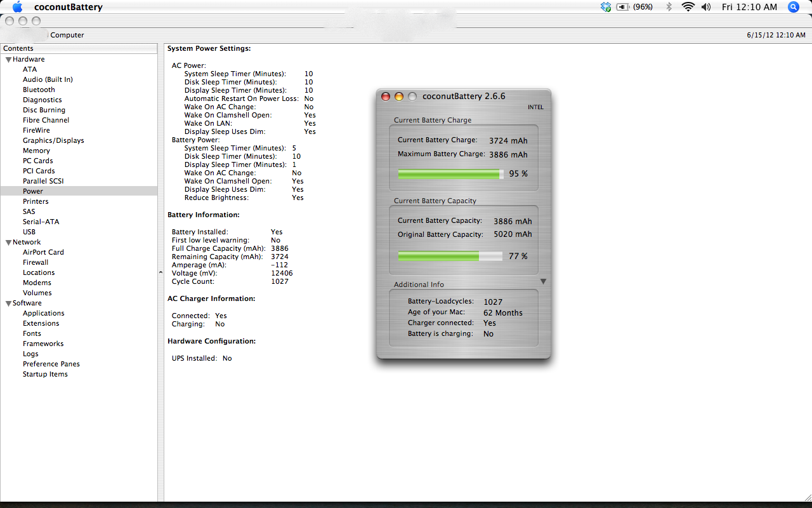This screenshot has width=812, height=508.
Task: Open the coconutBattery application menu
Action: click(x=68, y=7)
